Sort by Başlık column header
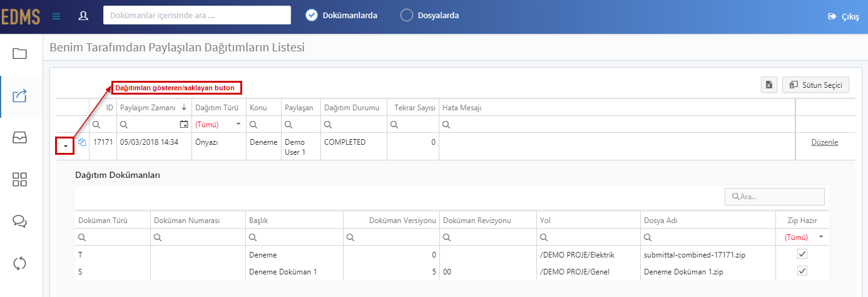The image size is (868, 297). click(x=258, y=221)
